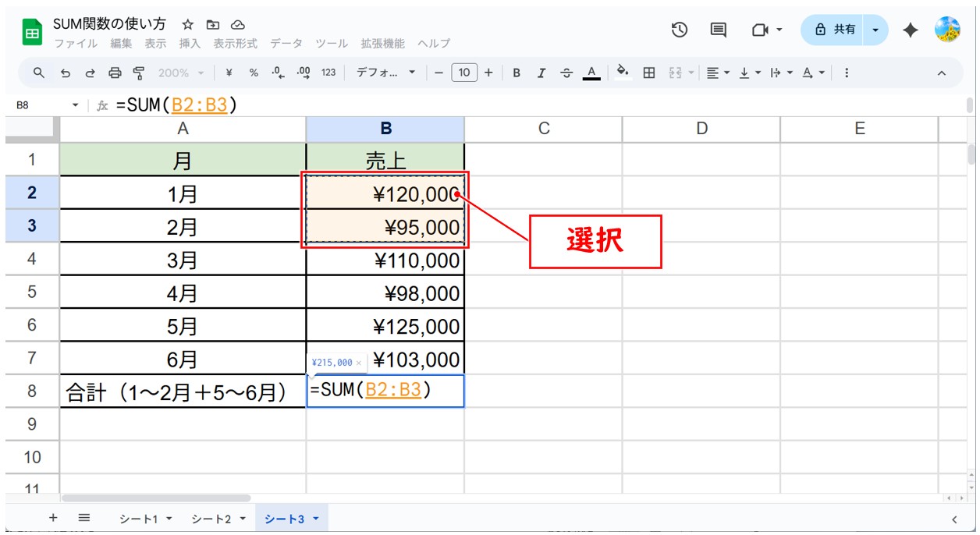Open version history clock icon
Screen dimensions: 980x535
(680, 30)
